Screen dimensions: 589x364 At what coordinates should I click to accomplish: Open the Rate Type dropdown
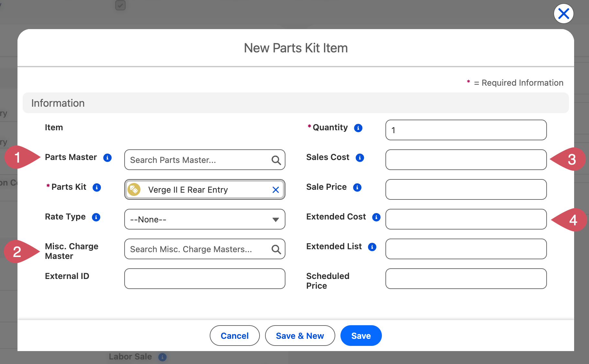coord(205,219)
